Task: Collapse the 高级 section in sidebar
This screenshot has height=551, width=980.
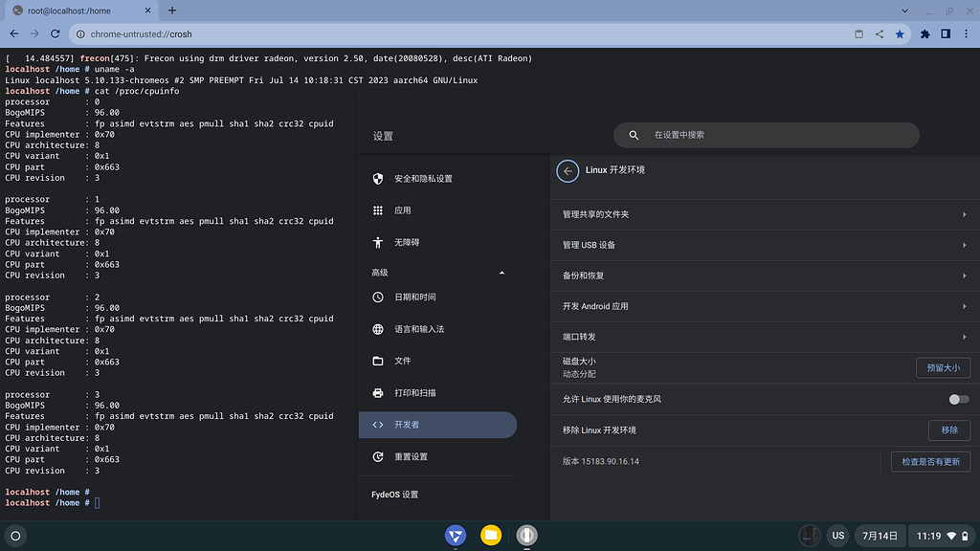Action: pos(502,273)
